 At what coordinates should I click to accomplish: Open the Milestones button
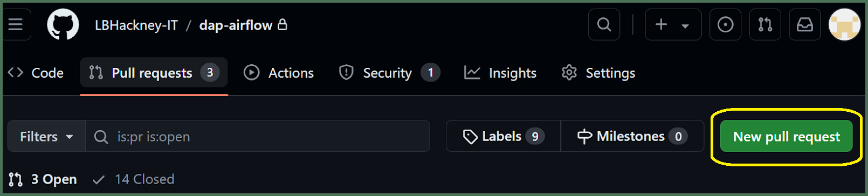(x=632, y=137)
